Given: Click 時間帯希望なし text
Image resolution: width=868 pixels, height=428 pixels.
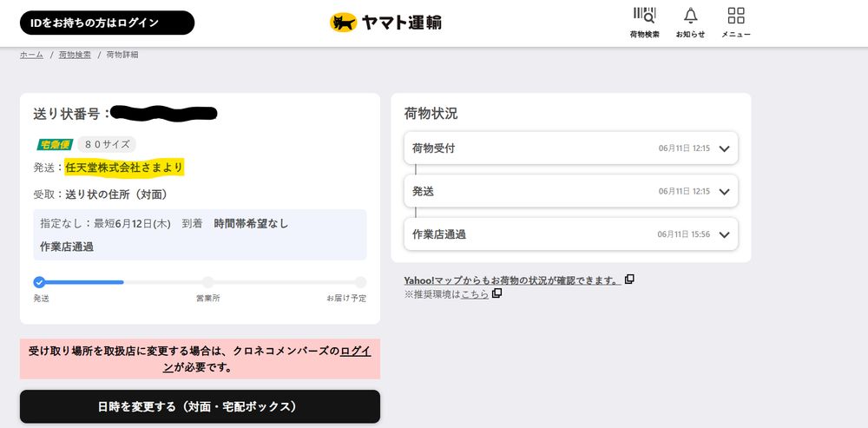Looking at the screenshot, I should click(252, 224).
